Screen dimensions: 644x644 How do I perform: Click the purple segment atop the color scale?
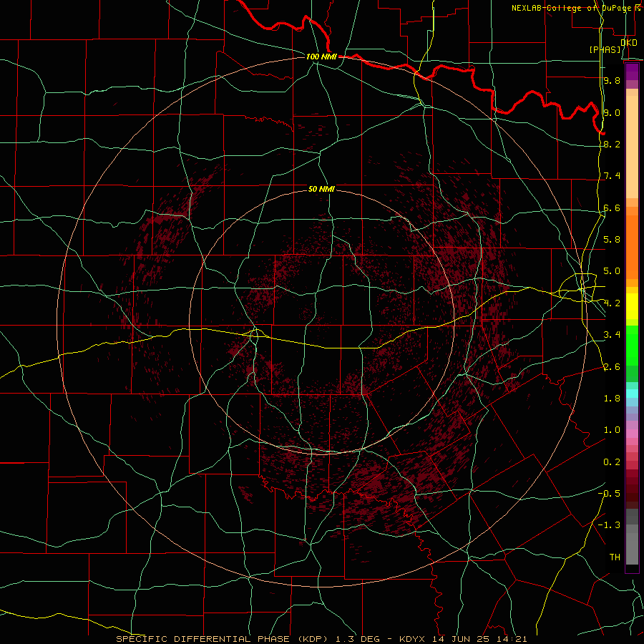pyautogui.click(x=632, y=72)
